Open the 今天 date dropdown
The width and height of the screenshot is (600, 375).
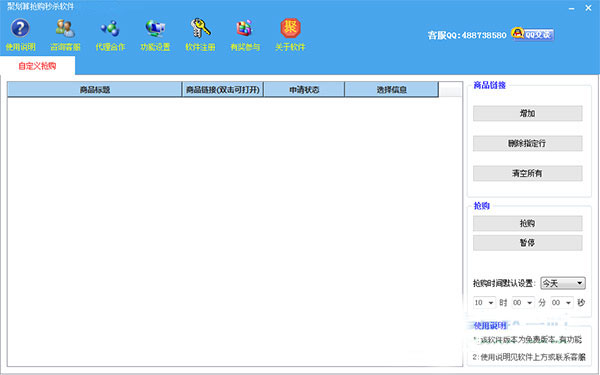[x=563, y=284]
